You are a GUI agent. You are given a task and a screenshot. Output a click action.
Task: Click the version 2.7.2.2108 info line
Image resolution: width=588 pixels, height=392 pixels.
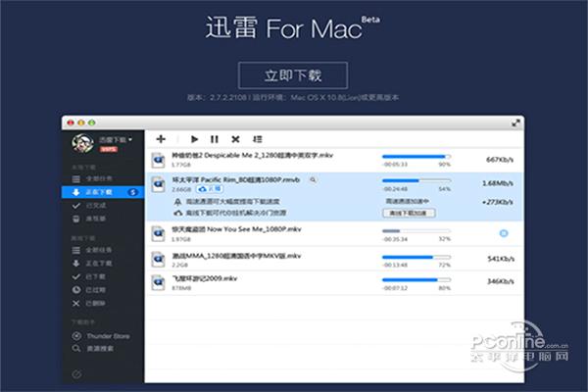pyautogui.click(x=293, y=98)
